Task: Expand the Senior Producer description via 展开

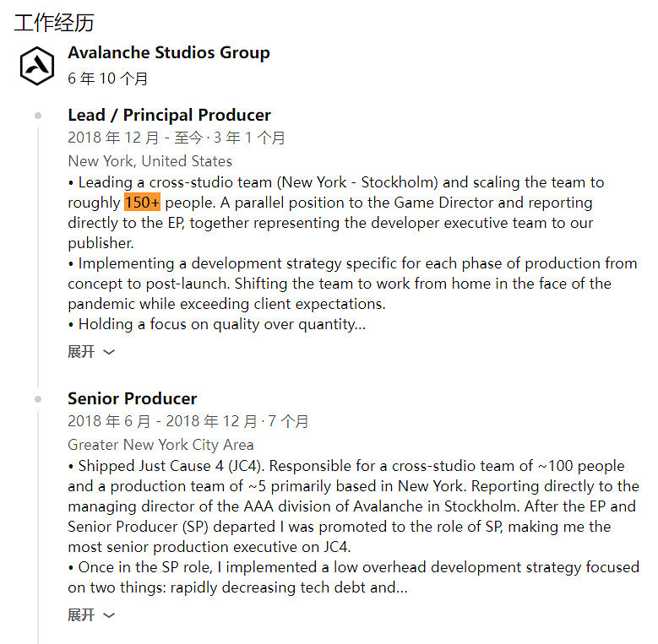Action: 81,615
